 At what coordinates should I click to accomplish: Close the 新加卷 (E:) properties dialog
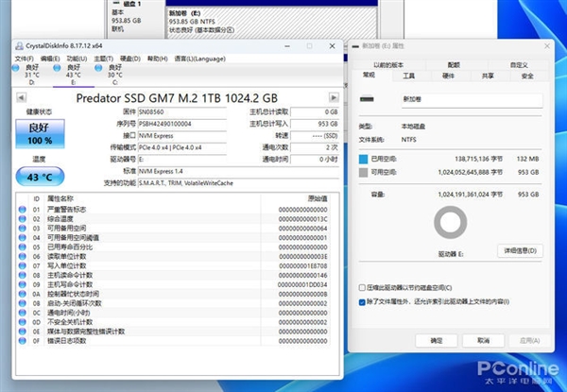(547, 46)
